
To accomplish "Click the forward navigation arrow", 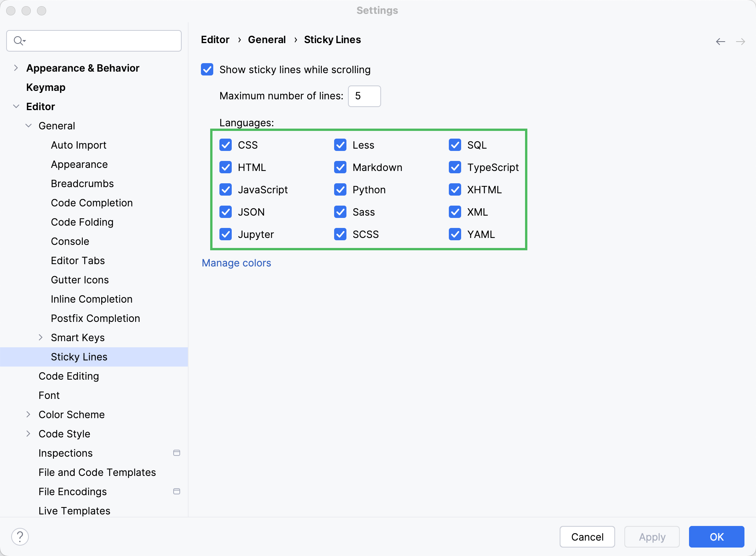I will 740,41.
